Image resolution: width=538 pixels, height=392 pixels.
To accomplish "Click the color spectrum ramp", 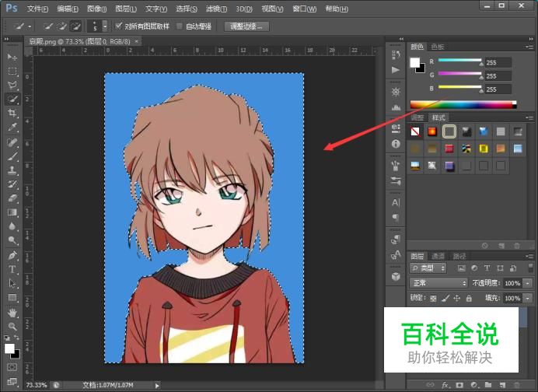I will coord(463,105).
